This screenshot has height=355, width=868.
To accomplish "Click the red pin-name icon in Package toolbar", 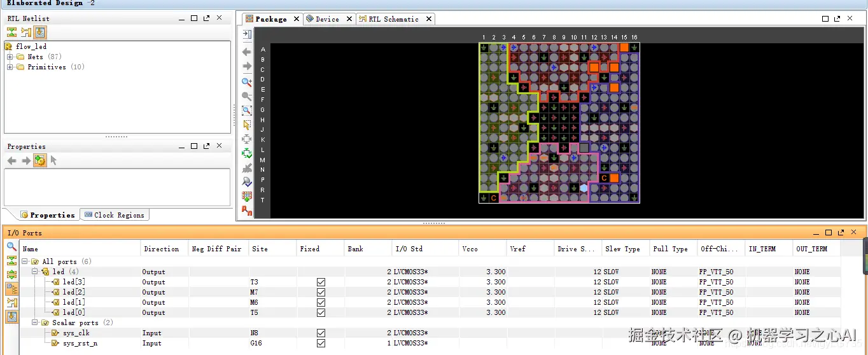I will point(247,211).
